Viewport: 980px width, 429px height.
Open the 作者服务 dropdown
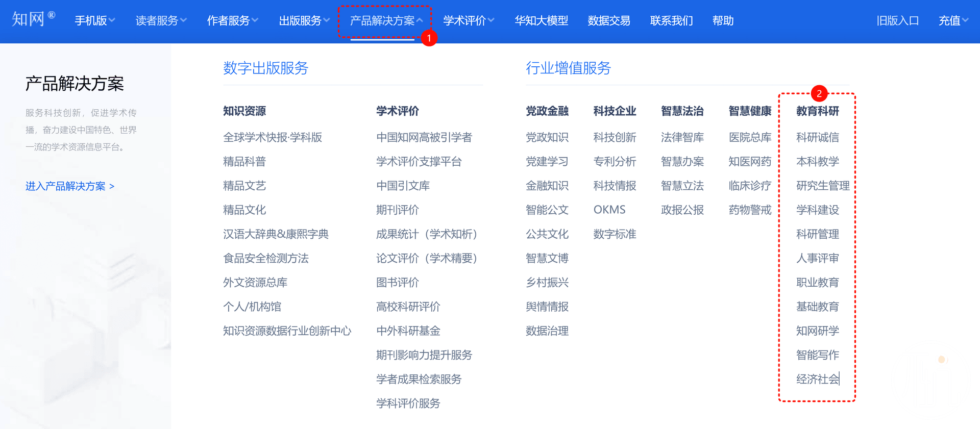point(232,21)
